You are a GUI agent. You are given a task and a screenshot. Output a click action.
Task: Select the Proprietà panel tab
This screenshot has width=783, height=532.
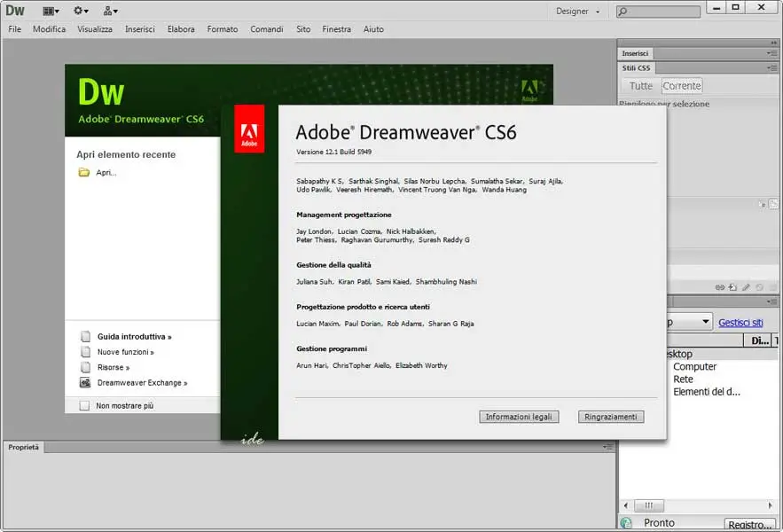tap(23, 447)
